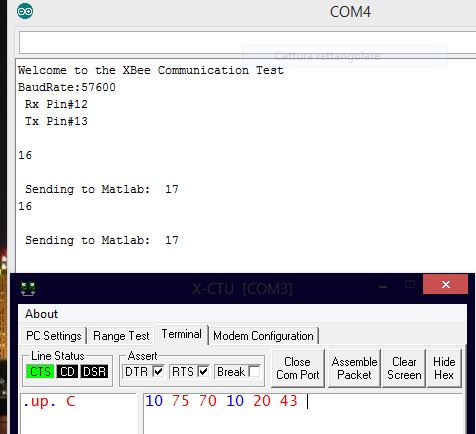Click the Assemble Packet button
Viewport: 476px width, 434px height.
coord(354,368)
